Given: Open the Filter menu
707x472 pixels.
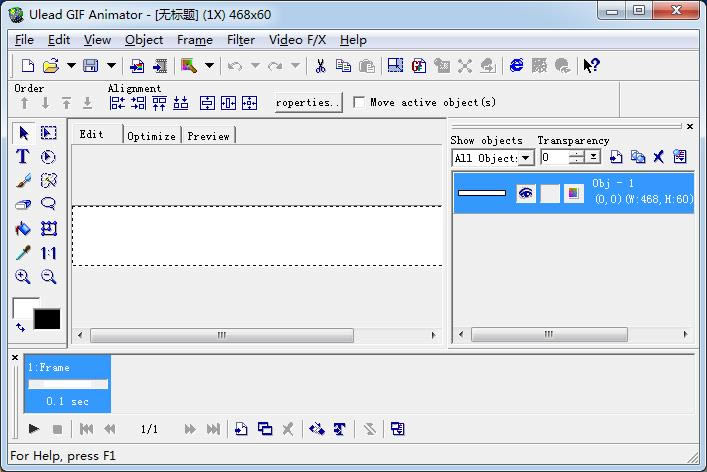Looking at the screenshot, I should 241,40.
